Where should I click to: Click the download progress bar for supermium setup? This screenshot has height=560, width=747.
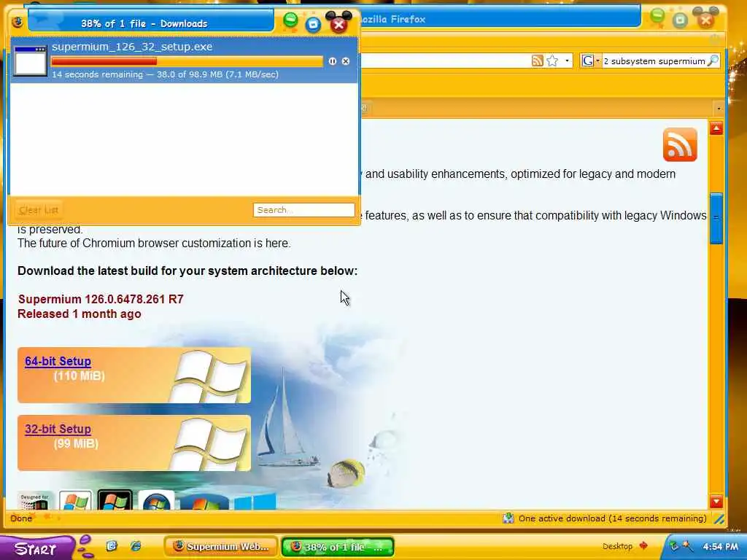[x=187, y=61]
